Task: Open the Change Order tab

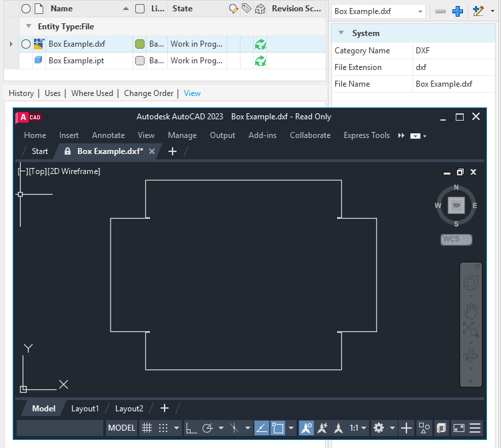Action: point(149,93)
